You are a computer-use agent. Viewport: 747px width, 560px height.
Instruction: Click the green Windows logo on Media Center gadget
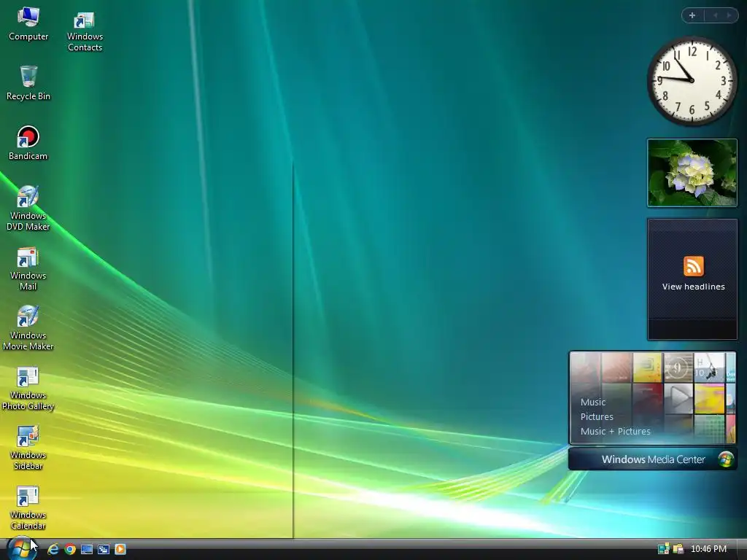point(726,459)
